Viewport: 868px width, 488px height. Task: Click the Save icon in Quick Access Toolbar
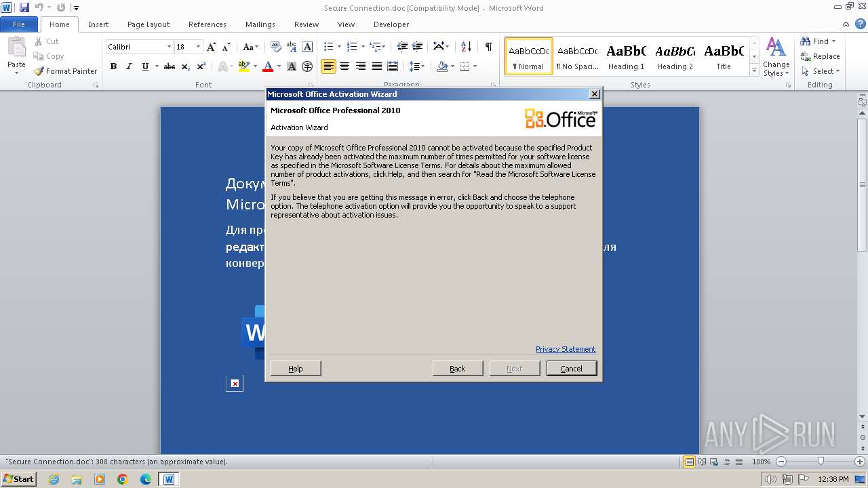tap(24, 8)
